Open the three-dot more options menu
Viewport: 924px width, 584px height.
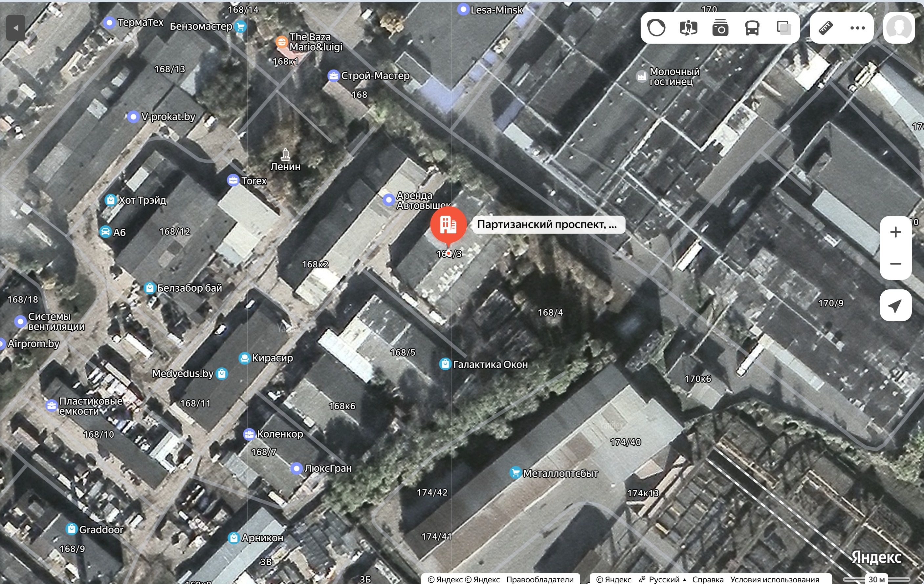coord(857,28)
